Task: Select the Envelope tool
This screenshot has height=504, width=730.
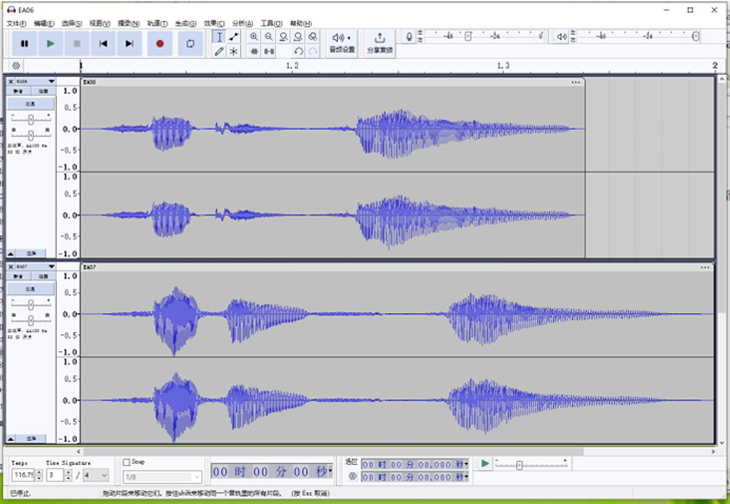Action: [234, 36]
